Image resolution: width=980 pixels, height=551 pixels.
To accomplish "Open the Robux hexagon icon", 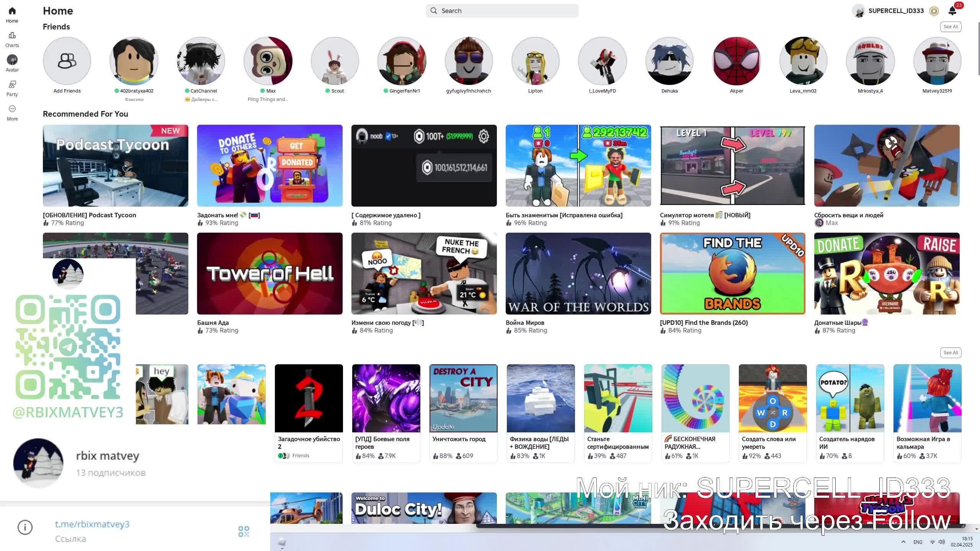I will click(934, 11).
